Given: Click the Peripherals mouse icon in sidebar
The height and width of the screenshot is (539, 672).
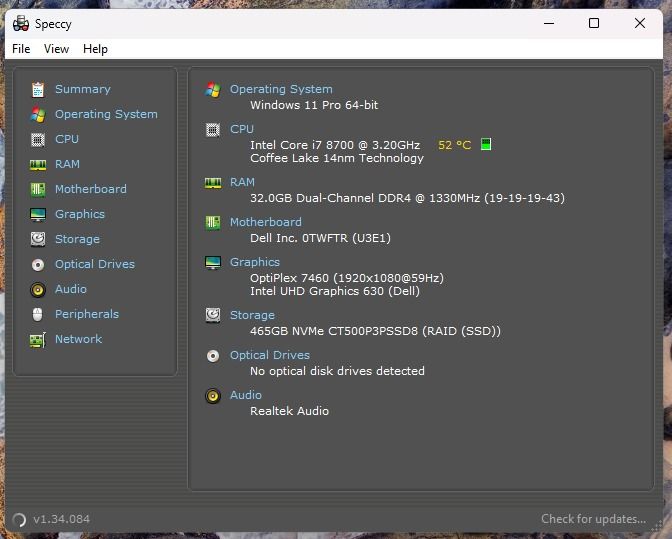Looking at the screenshot, I should click(38, 314).
